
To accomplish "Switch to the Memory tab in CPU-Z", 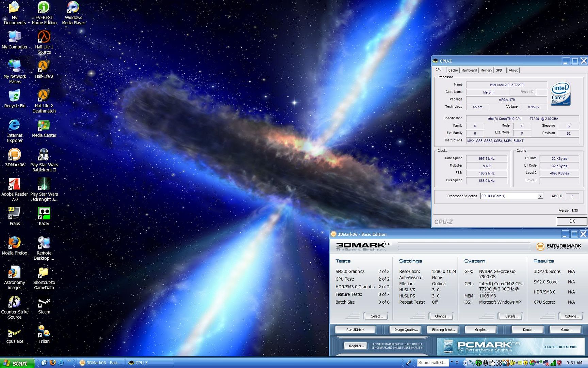I will click(486, 70).
